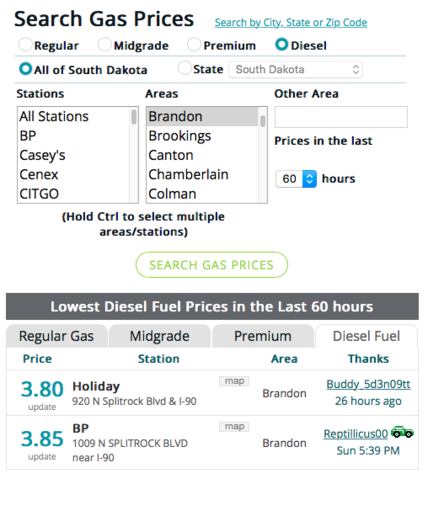Open map for Holiday station
The image size is (428, 516).
[x=234, y=381]
